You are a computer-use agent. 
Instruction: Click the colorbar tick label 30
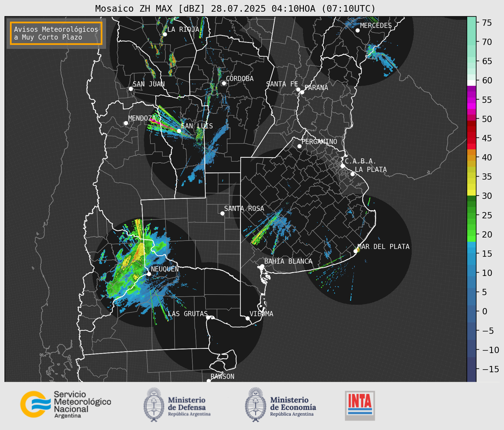(487, 196)
